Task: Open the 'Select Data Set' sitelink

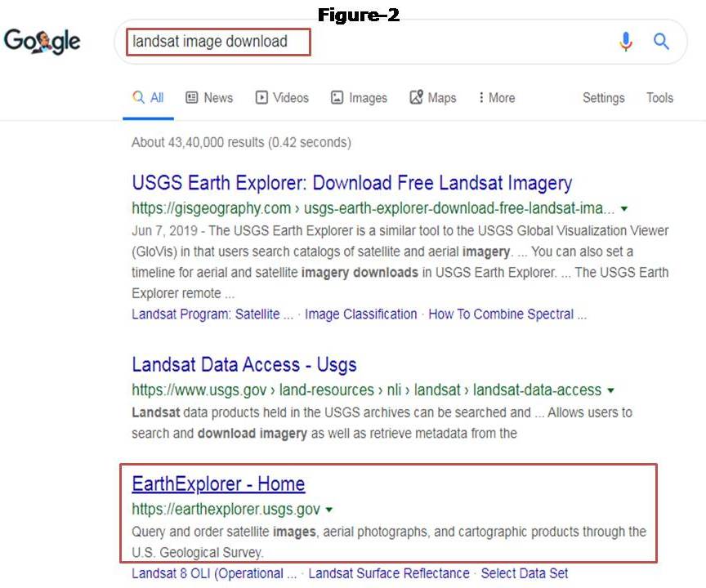Action: 524,573
